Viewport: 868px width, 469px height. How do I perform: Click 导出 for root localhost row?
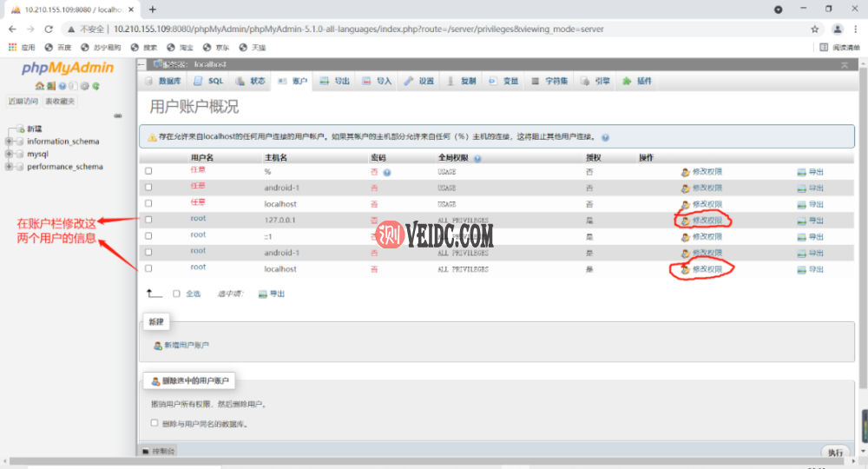[810, 269]
